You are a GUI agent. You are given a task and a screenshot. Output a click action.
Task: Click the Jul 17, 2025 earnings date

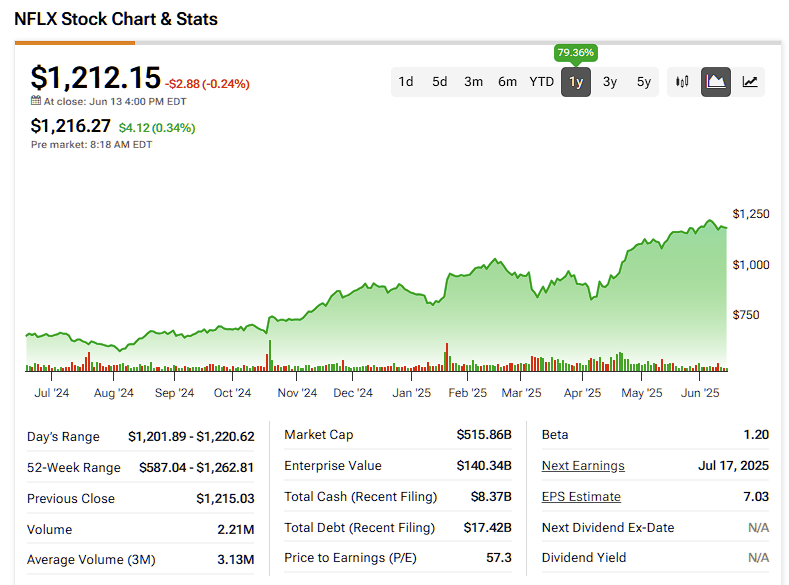point(733,466)
